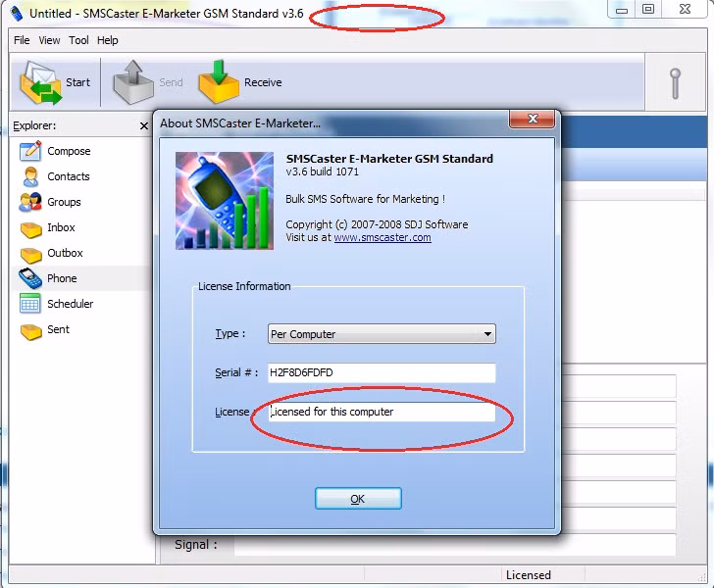The image size is (714, 588).
Task: Click the Outbox folder icon
Action: point(31,255)
